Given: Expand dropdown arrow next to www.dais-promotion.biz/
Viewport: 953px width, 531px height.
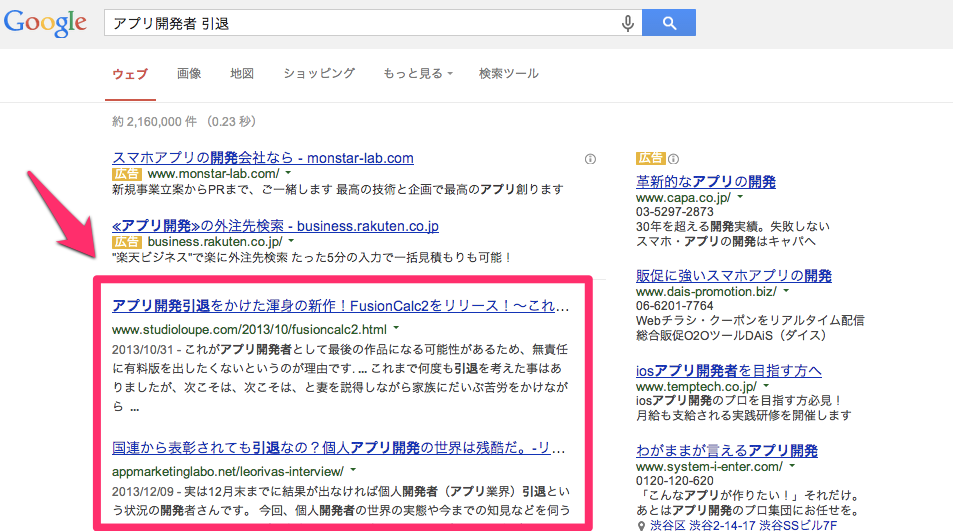Looking at the screenshot, I should (x=786, y=291).
